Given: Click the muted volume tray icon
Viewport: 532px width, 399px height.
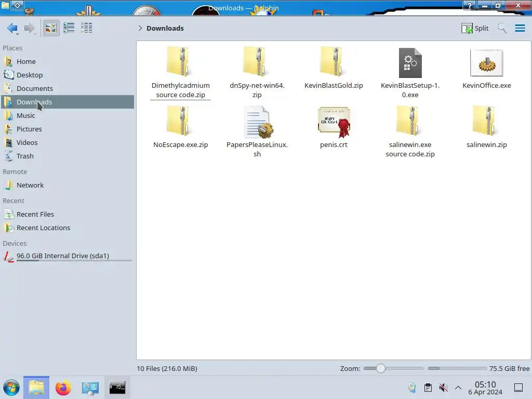Looking at the screenshot, I should pos(443,388).
